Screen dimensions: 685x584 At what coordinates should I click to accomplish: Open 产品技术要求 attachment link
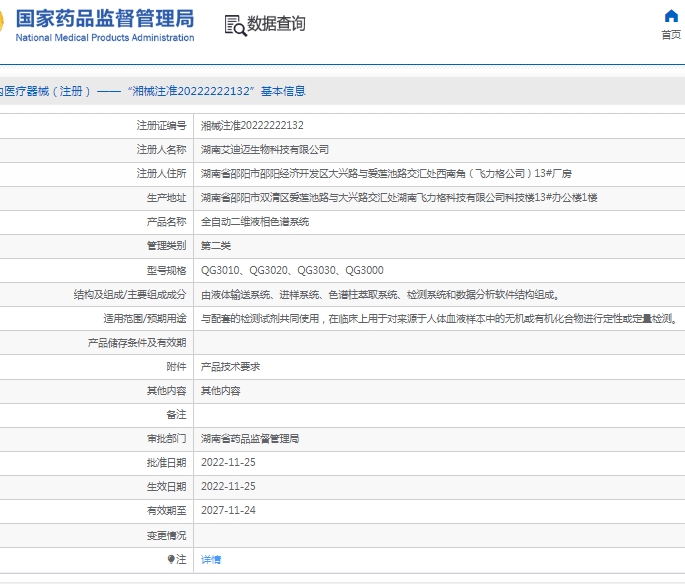point(230,367)
